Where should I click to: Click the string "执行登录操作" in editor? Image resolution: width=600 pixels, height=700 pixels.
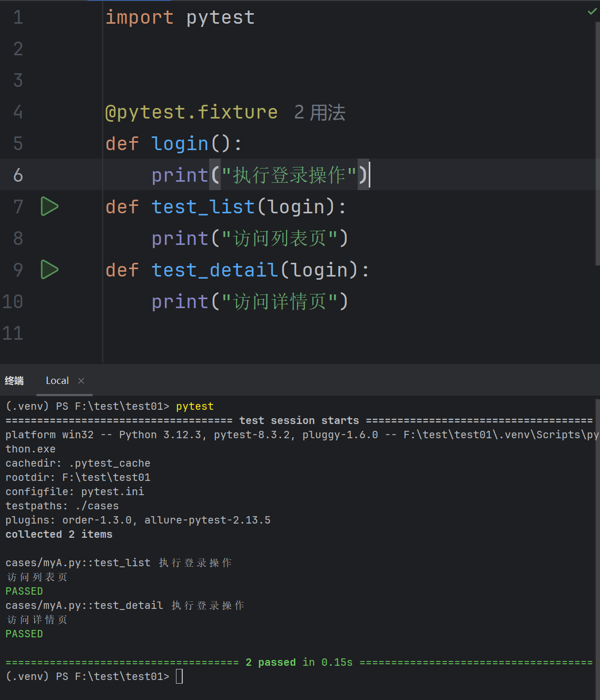point(289,175)
